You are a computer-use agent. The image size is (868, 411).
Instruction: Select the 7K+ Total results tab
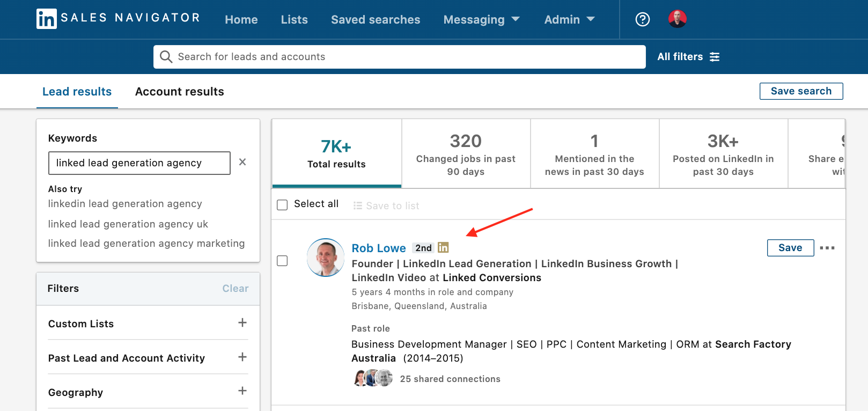337,153
